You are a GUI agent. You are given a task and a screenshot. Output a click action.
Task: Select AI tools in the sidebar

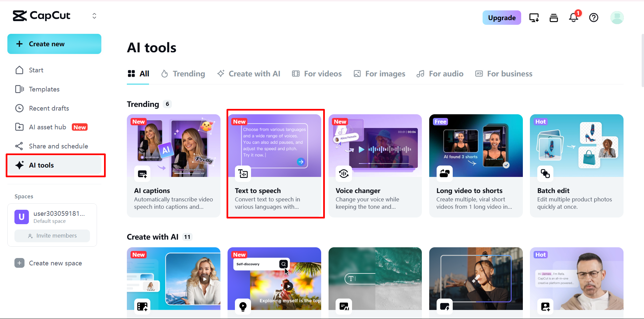pos(54,165)
